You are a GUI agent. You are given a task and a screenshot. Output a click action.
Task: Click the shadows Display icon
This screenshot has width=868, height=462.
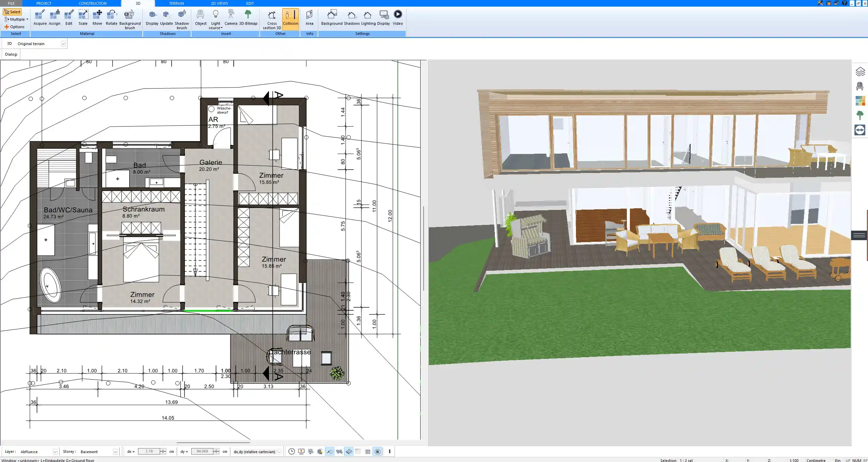coord(152,18)
